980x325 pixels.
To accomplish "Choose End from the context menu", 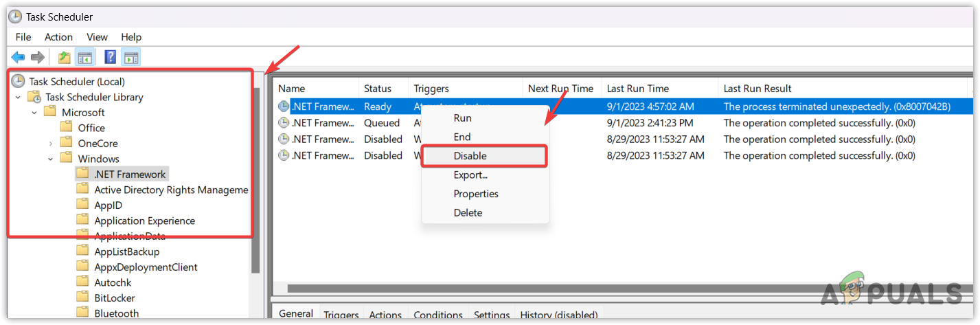I will (x=485, y=137).
